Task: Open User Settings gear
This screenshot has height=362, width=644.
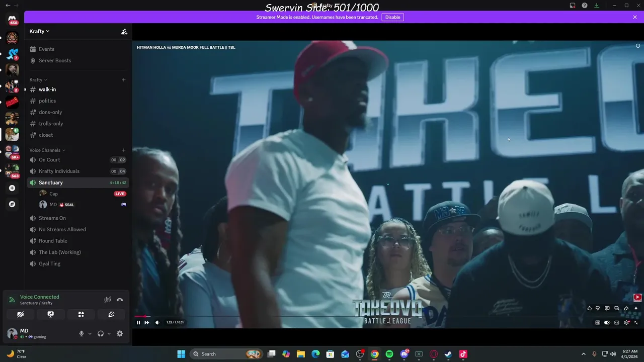Action: pyautogui.click(x=120, y=333)
